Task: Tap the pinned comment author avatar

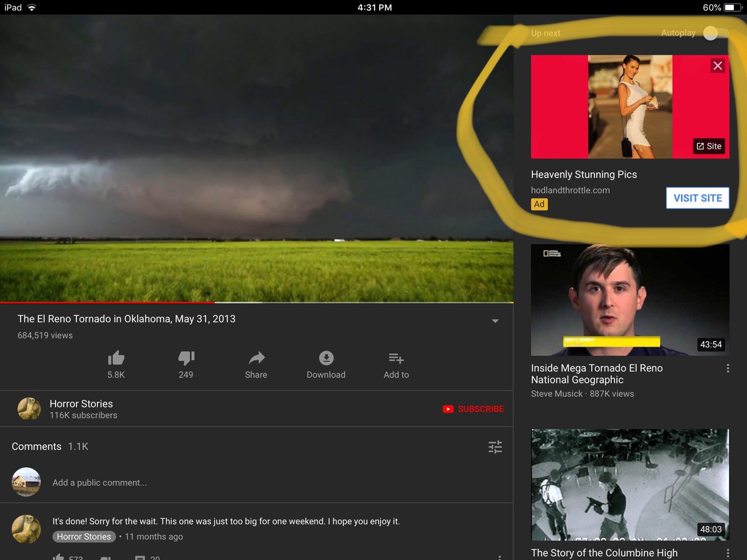Action: point(26,529)
